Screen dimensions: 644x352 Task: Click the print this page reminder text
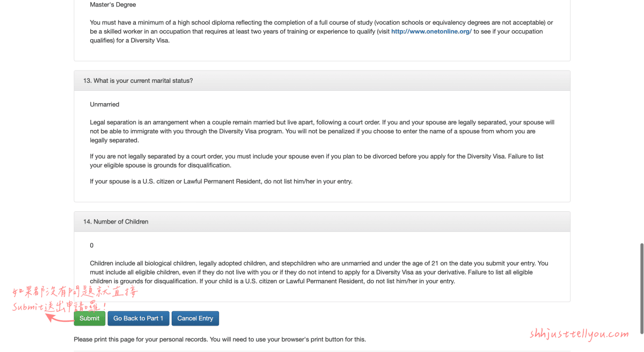(x=220, y=340)
